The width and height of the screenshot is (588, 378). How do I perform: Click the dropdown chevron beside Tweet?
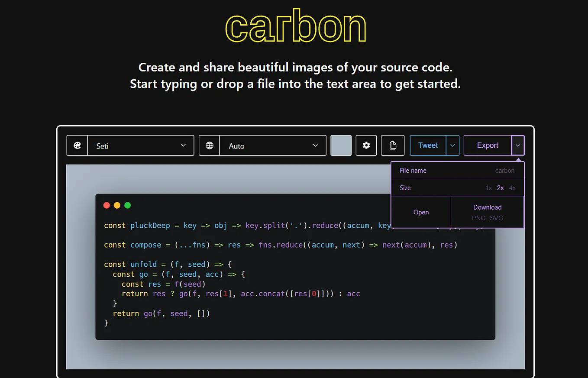453,145
